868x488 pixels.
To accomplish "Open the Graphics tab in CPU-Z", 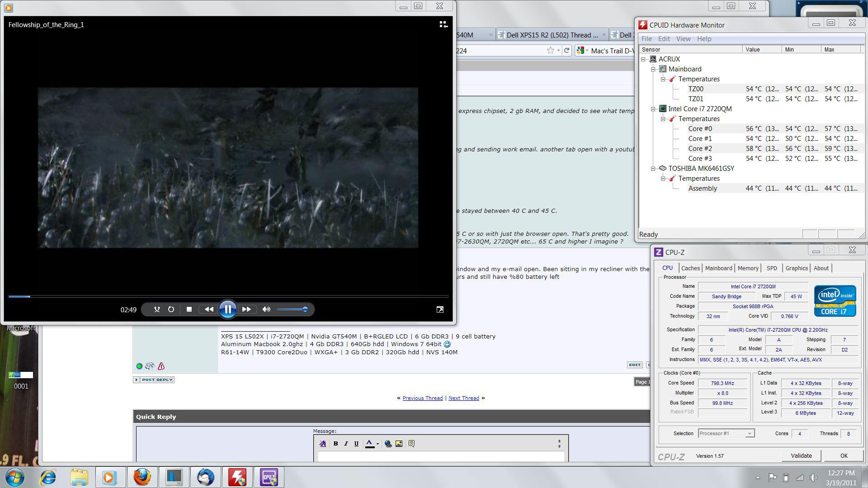I will [796, 268].
